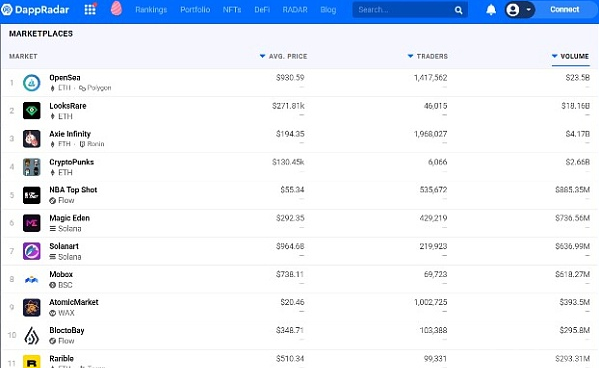This screenshot has width=599, height=368.
Task: Open the NFTs menu
Action: pos(232,10)
